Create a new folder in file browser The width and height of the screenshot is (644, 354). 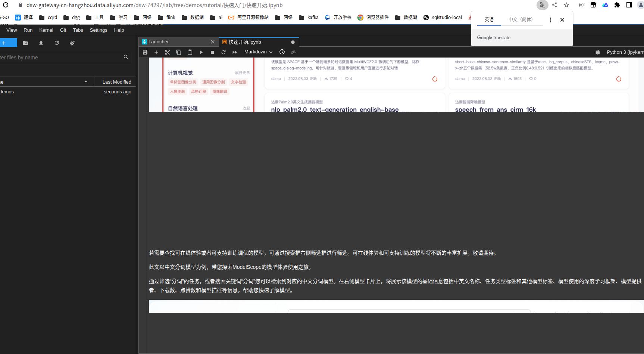tap(25, 43)
